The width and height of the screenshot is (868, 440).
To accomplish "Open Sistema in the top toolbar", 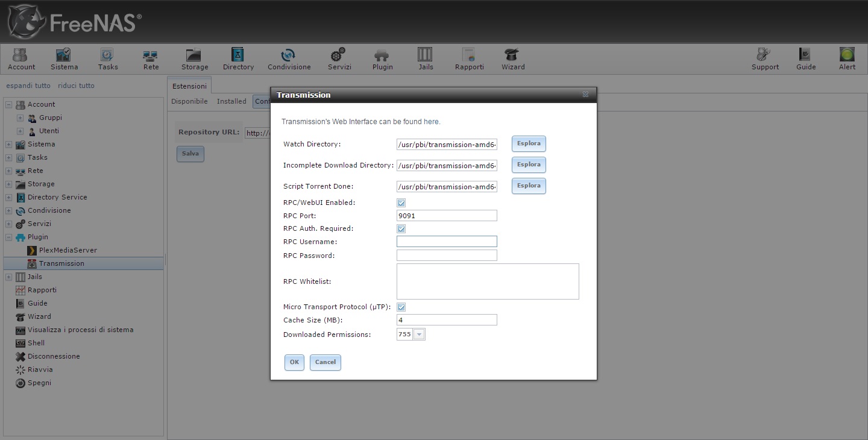I will coord(64,59).
